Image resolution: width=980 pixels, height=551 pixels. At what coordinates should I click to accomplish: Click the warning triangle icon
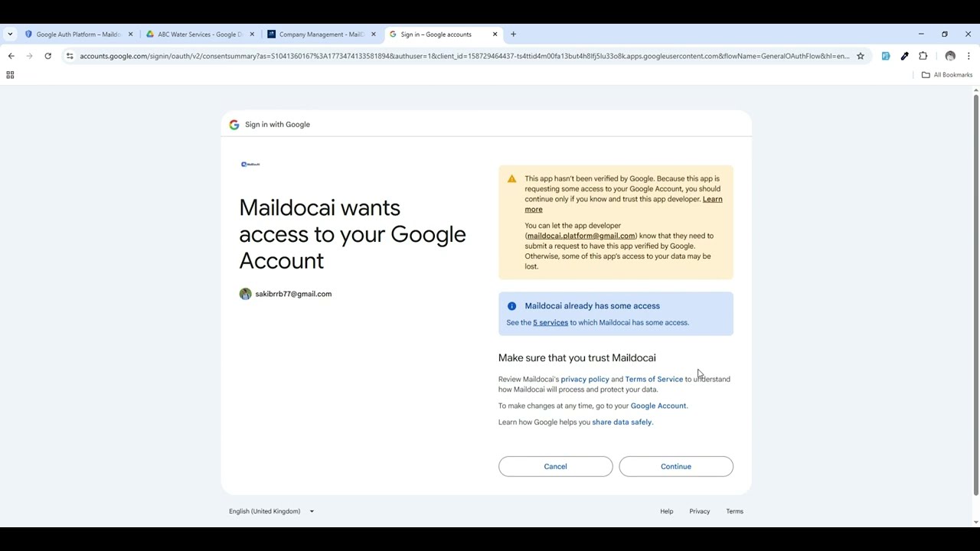511,179
